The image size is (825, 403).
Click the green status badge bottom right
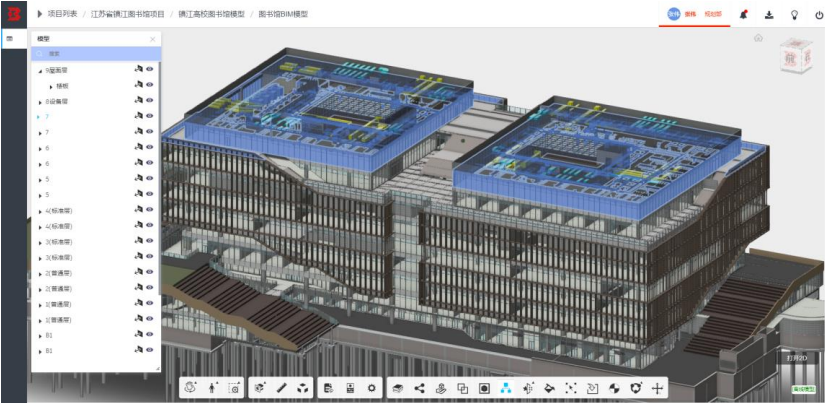(804, 389)
